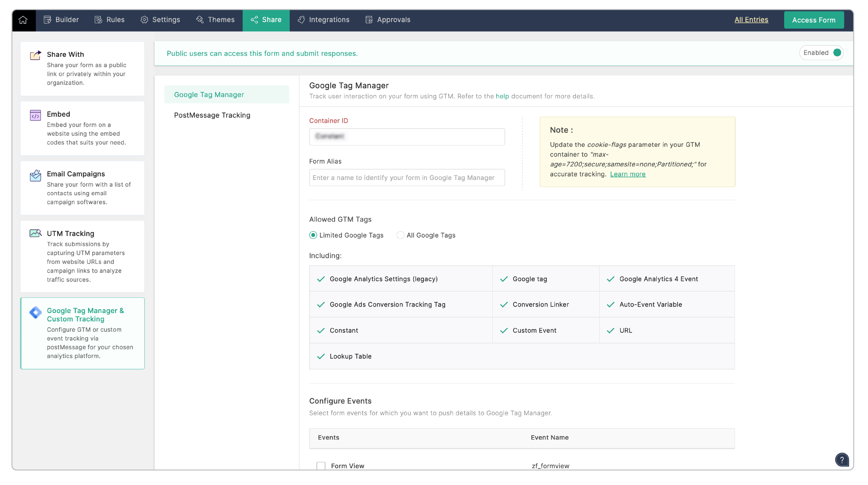Click the Embed code icon
The width and height of the screenshot is (868, 485).
(35, 115)
